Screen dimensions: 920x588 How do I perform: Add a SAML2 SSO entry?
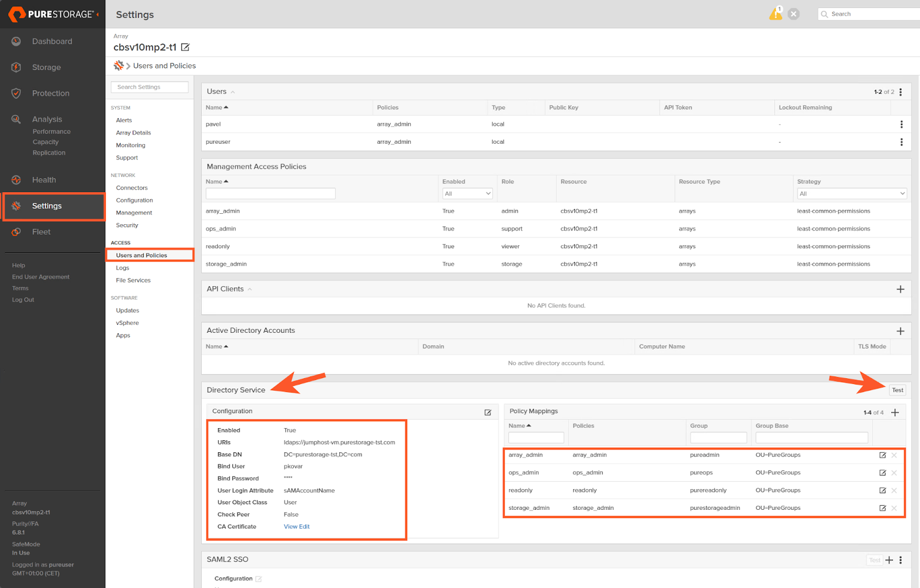click(x=889, y=560)
